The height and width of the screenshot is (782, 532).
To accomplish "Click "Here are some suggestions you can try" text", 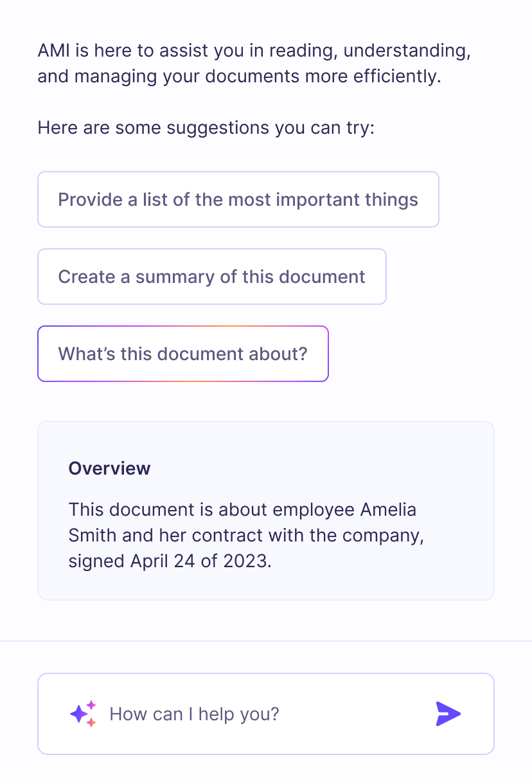I will point(206,127).
